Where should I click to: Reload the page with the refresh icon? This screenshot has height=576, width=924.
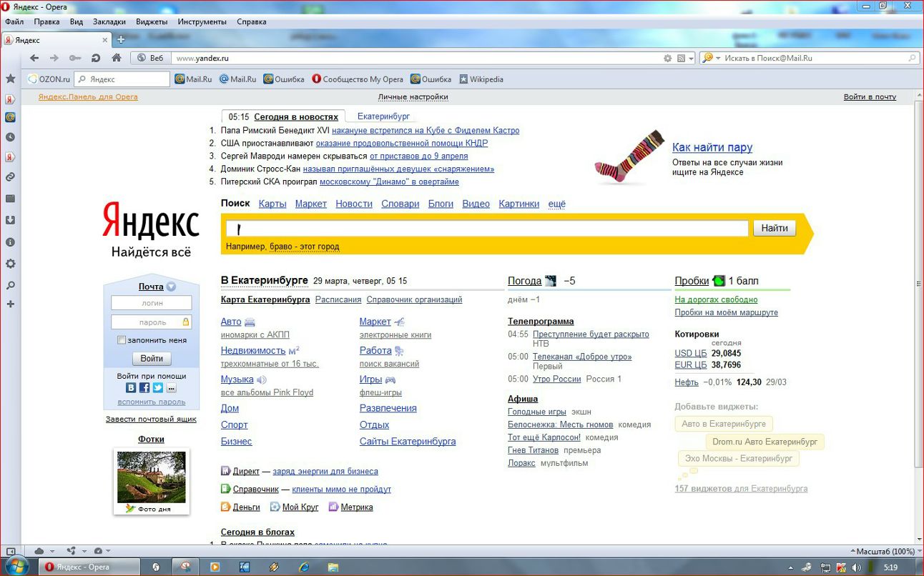96,58
